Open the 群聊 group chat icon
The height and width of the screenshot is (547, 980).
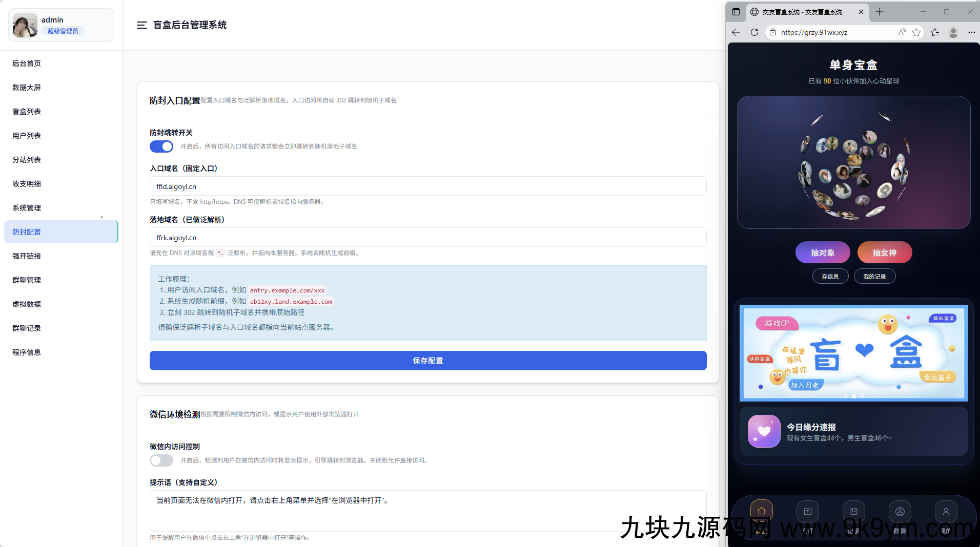(901, 511)
